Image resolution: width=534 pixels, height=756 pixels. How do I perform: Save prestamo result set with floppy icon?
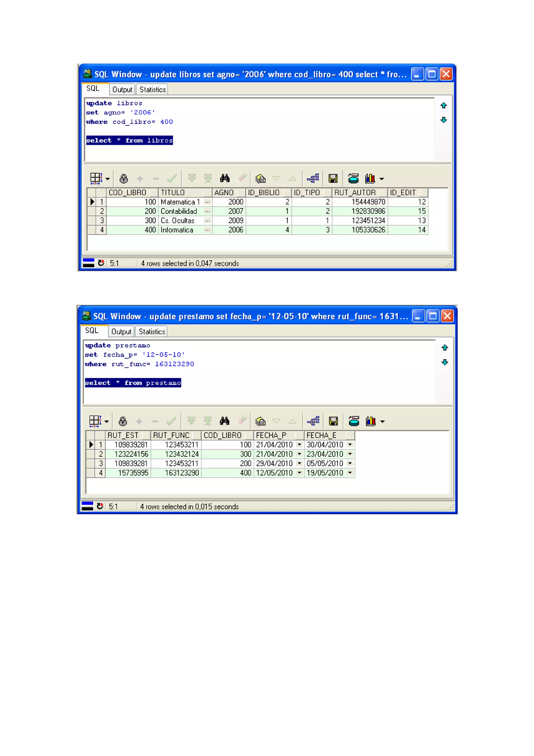click(333, 421)
